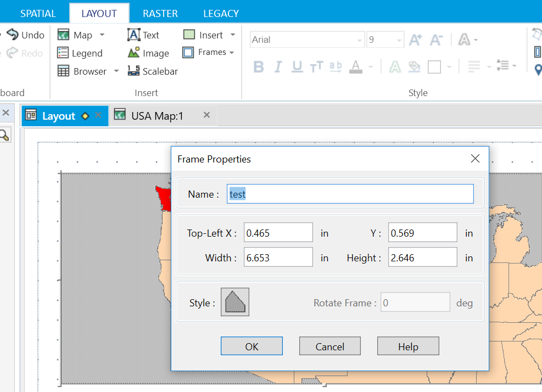Click OK in Frame Properties
Screen dimensions: 542x392
252,346
